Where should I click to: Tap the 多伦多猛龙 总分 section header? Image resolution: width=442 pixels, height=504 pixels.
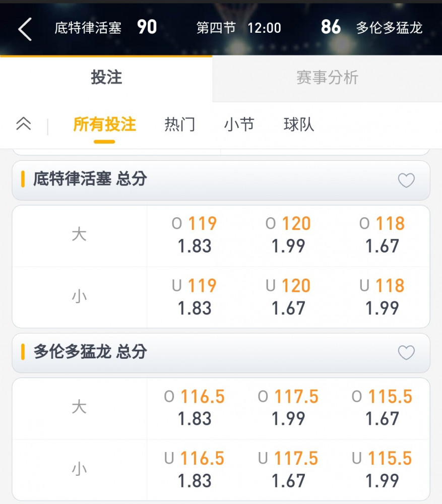(x=221, y=353)
